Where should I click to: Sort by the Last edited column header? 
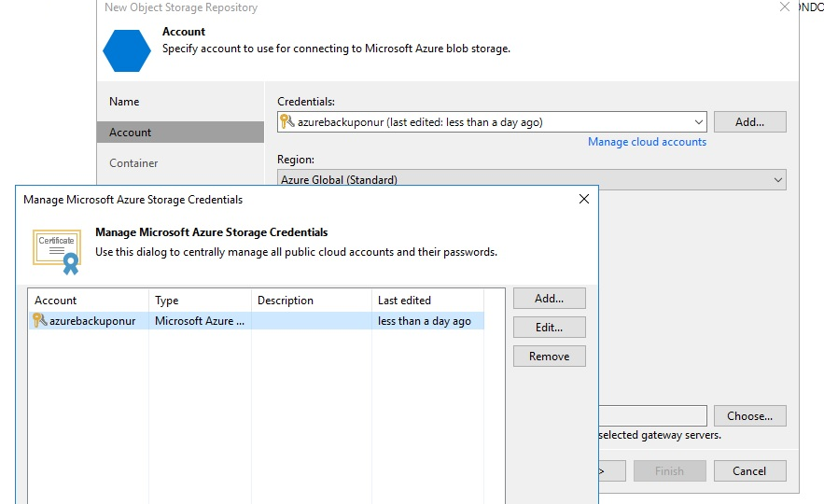[x=427, y=301]
